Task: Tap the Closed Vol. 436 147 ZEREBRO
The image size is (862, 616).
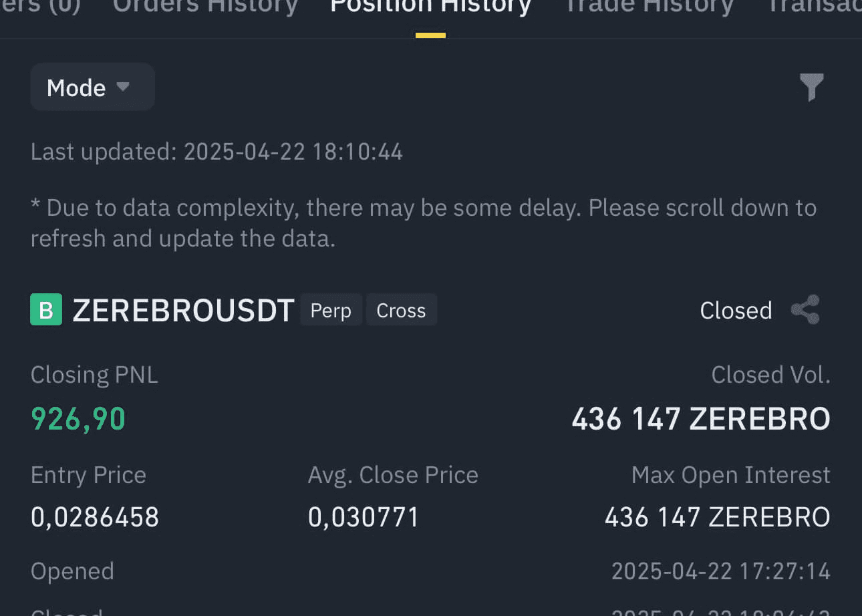Action: 701,419
